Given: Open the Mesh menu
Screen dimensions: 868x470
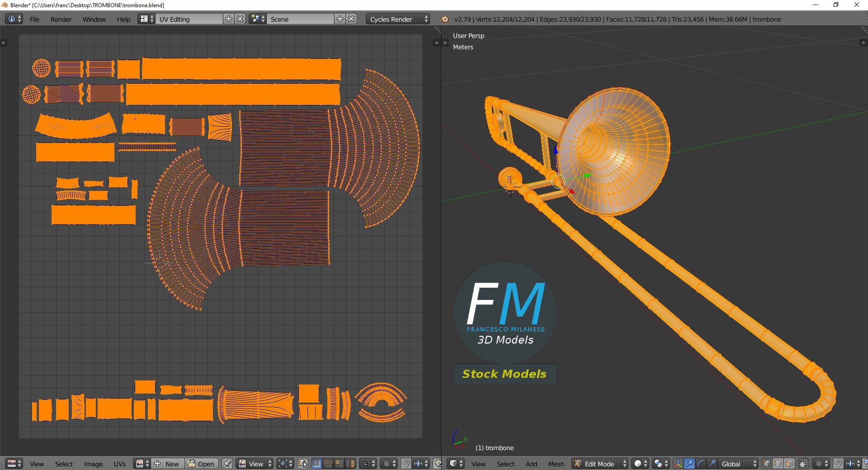Looking at the screenshot, I should pyautogui.click(x=556, y=464).
